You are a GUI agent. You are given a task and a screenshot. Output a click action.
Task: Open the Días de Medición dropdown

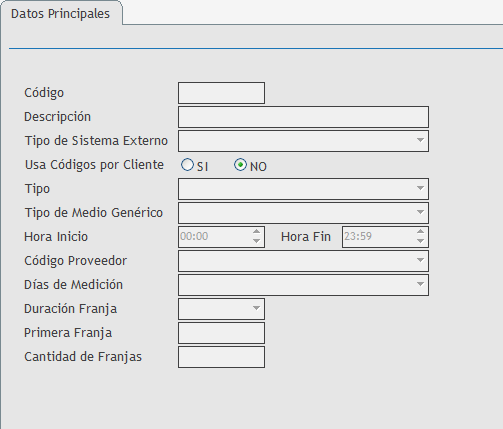pos(303,285)
